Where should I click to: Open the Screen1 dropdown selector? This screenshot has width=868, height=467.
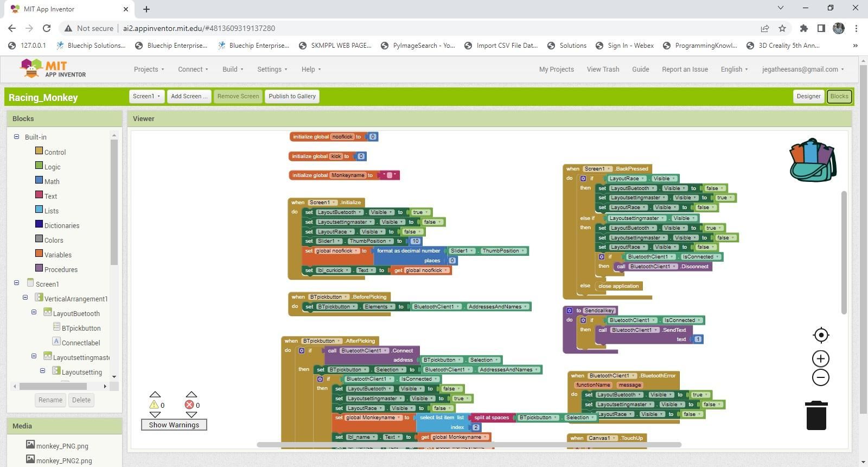coord(146,96)
